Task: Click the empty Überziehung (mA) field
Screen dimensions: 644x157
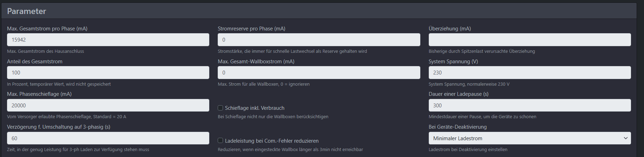Action: tap(529, 40)
